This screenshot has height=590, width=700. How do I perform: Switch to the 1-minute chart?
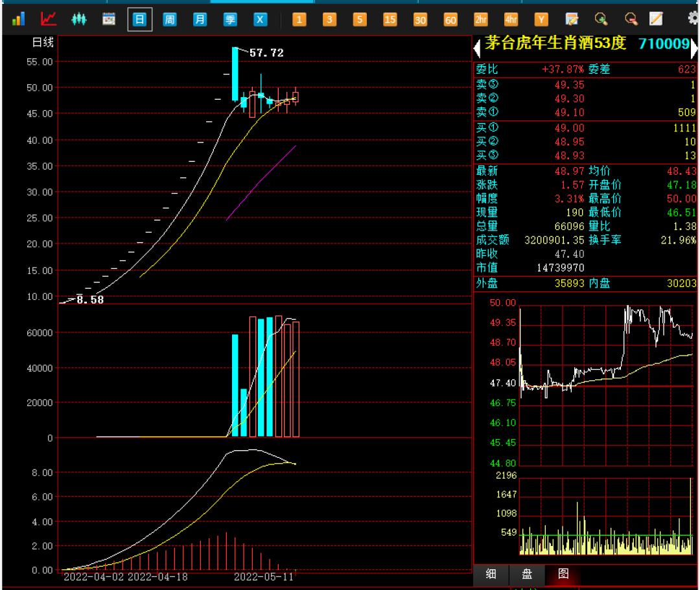pos(299,19)
